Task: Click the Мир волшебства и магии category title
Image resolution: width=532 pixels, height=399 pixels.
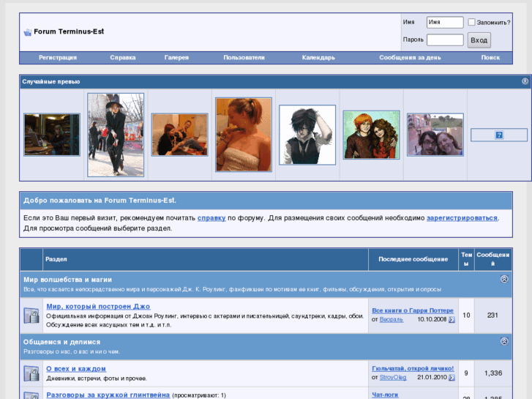Action: (x=67, y=280)
